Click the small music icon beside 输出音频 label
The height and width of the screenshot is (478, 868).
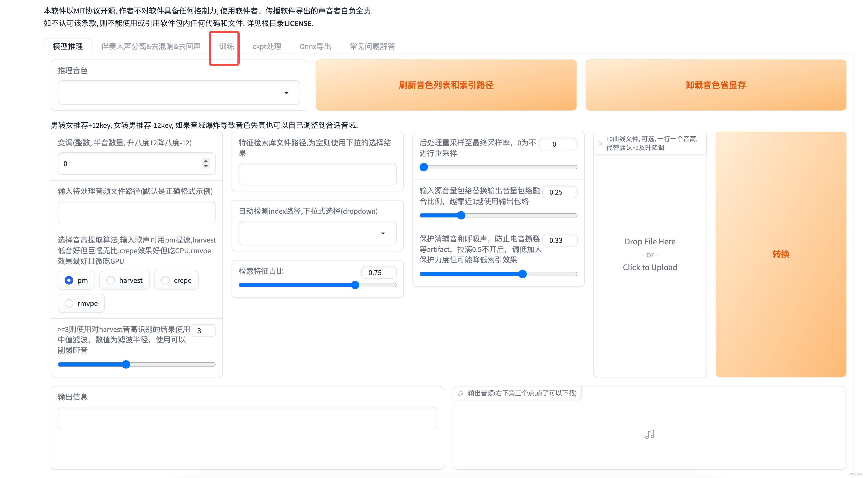coord(461,393)
